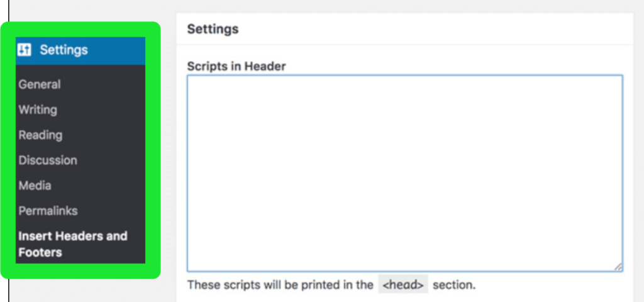Click the vertical black divider line
644x302 pixels.
9,151
